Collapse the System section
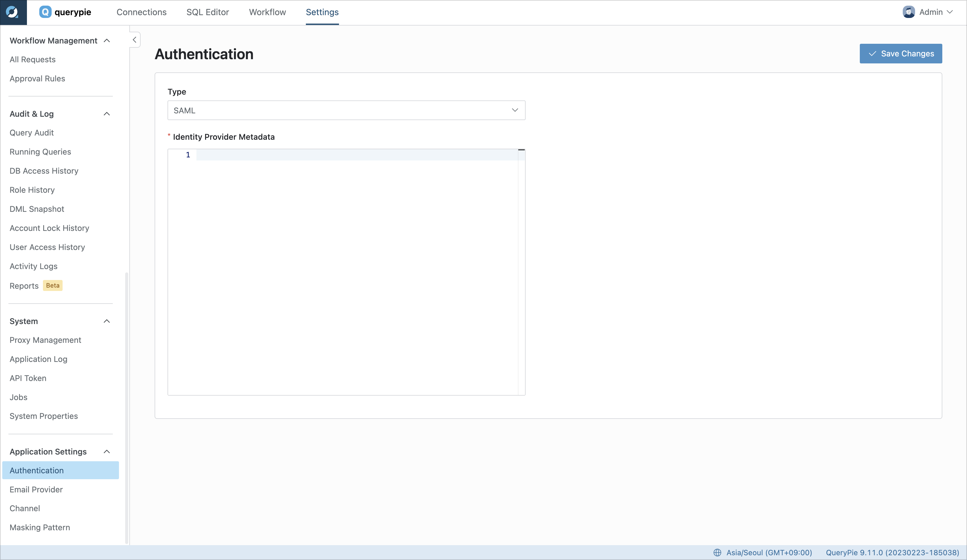Screen dimensions: 967x560 tap(107, 321)
